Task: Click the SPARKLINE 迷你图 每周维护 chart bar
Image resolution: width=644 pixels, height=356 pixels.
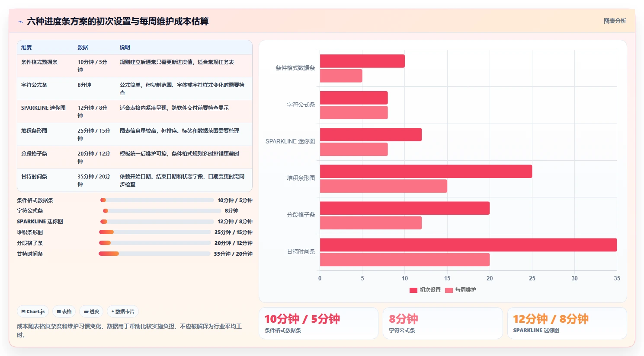Action: click(x=354, y=149)
